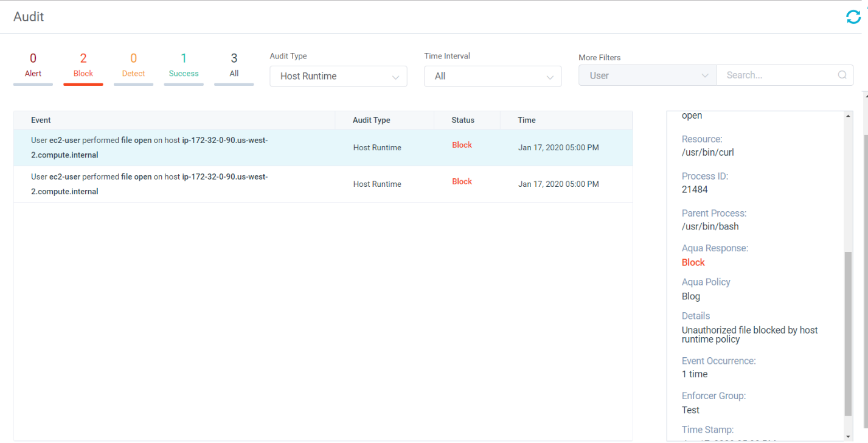
Task: Sort by the Time column header
Action: pyautogui.click(x=527, y=120)
